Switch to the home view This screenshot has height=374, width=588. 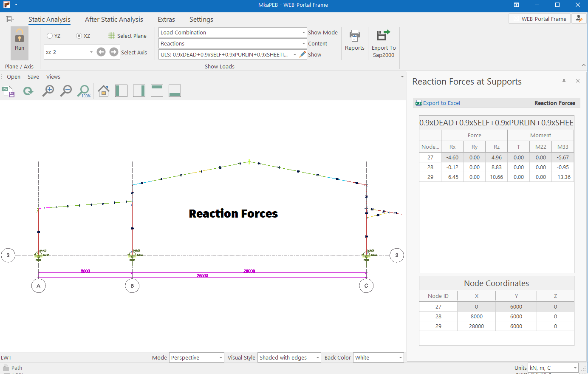[x=103, y=91]
